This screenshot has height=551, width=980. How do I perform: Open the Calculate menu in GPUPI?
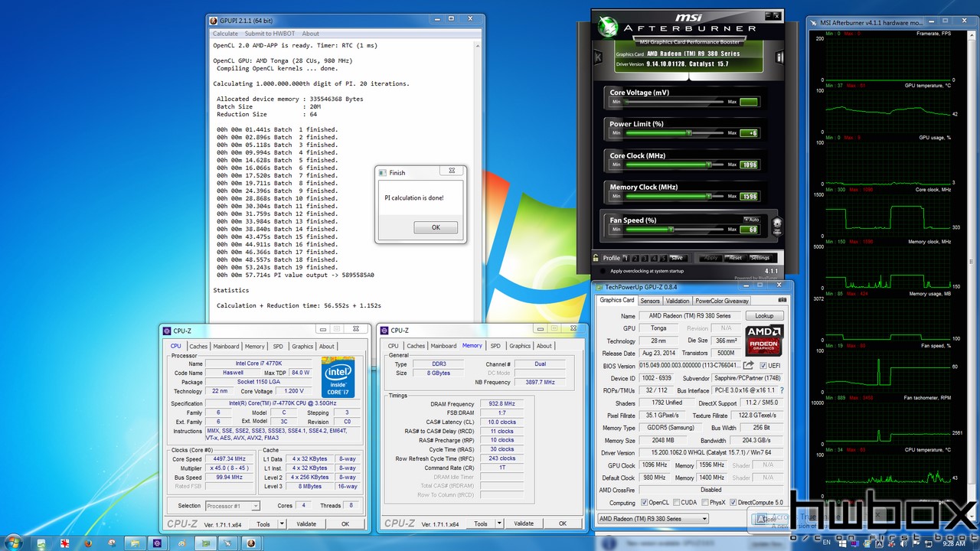click(225, 34)
